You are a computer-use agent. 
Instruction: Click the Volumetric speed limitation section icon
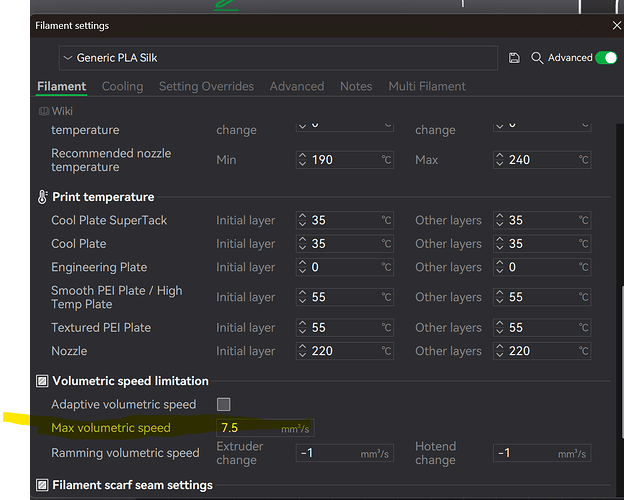click(42, 381)
